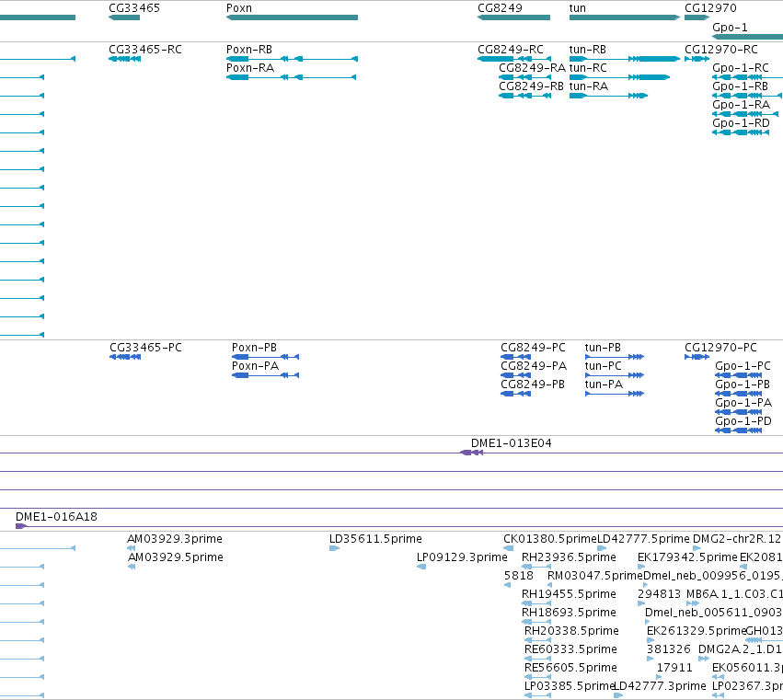Select EST label RH18693.5prime

point(569,613)
